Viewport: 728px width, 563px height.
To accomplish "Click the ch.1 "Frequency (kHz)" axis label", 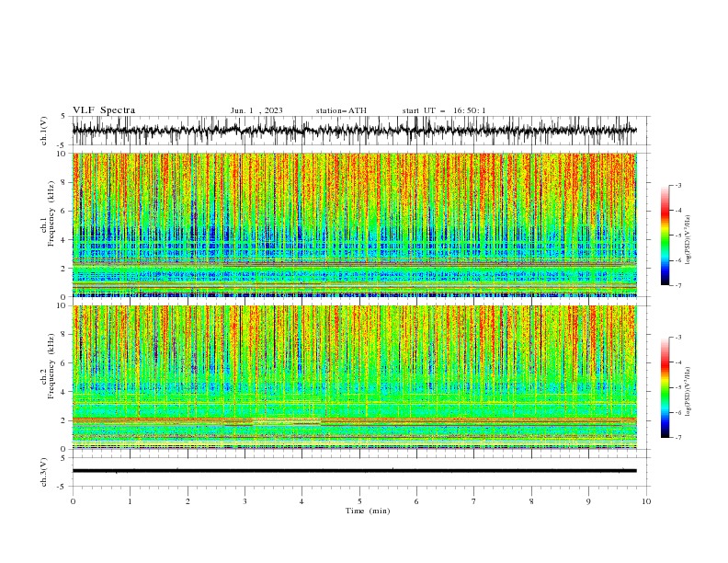I will coord(51,214).
